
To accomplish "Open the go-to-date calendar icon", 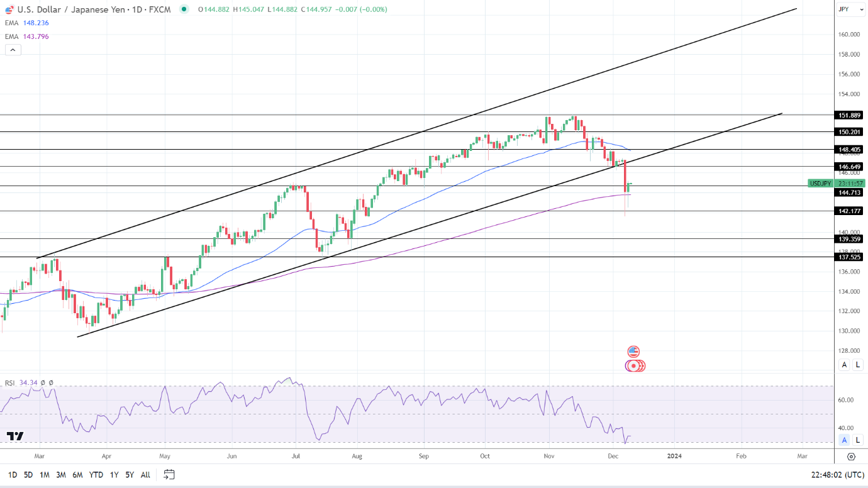I will 168,475.
